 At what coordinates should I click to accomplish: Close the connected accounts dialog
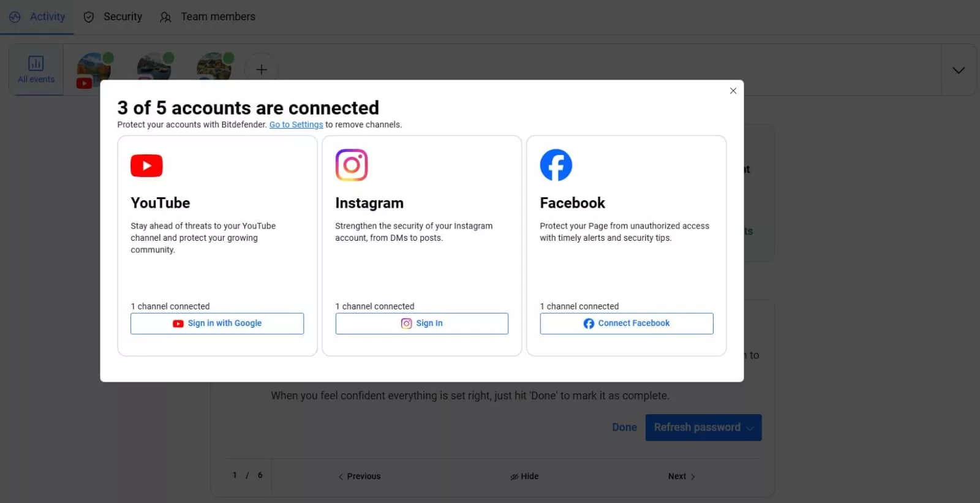pos(733,91)
